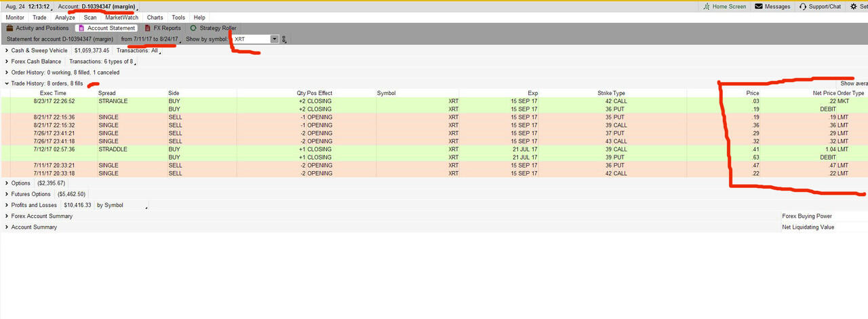Switch to the Trade tab
The image size is (868, 319).
39,17
